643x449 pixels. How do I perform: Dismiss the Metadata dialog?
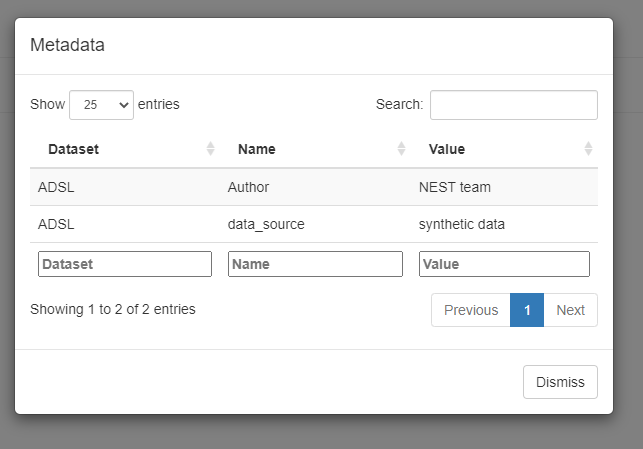pos(560,382)
